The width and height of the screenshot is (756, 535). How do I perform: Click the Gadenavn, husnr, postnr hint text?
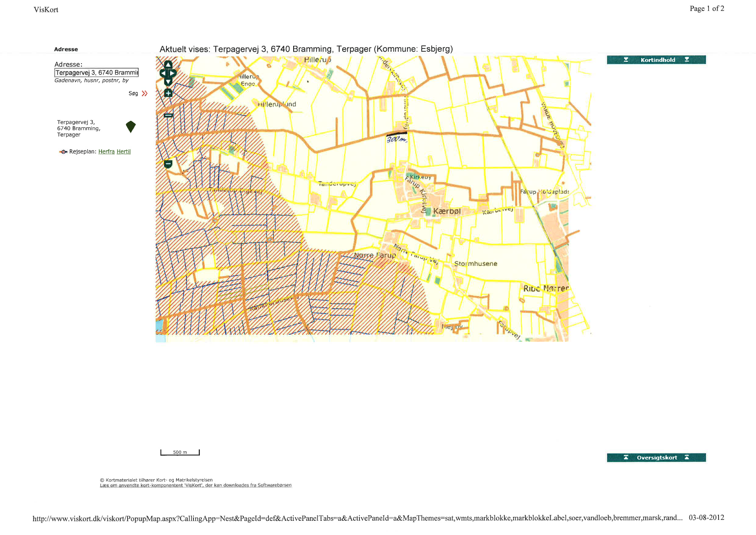click(91, 81)
